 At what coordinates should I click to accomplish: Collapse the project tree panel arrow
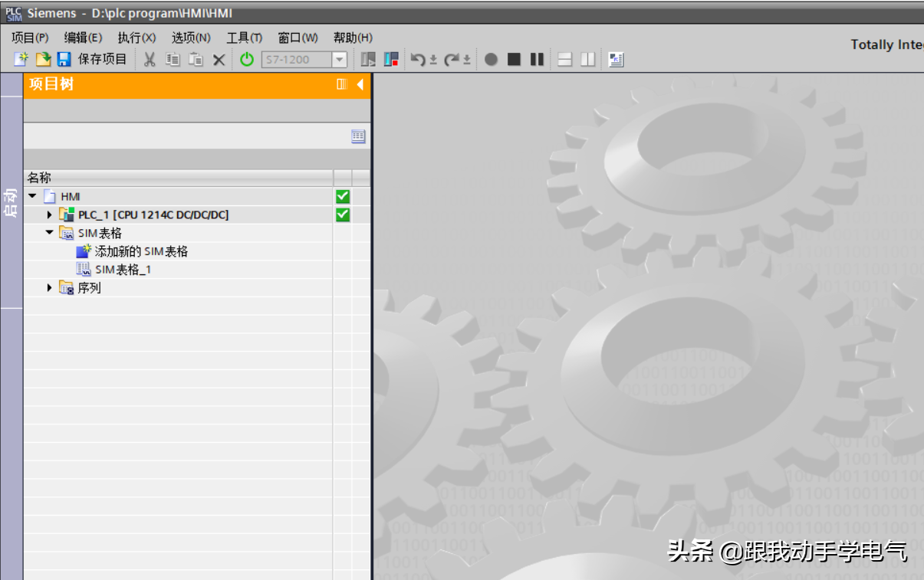click(x=360, y=84)
